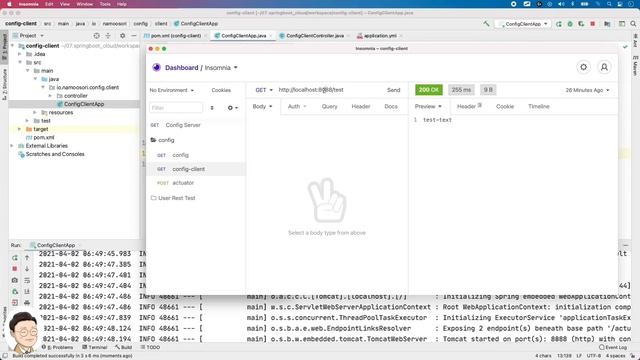Viewport: 640px width, 360px height.
Task: Stop the running ConfigClientApp in Run panel
Action: click(x=15, y=269)
